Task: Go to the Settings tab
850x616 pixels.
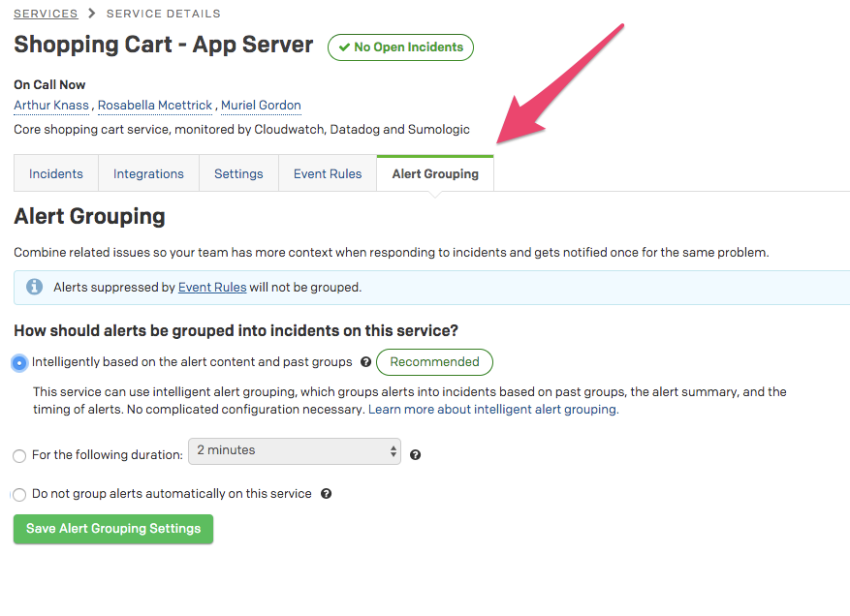Action: [238, 174]
